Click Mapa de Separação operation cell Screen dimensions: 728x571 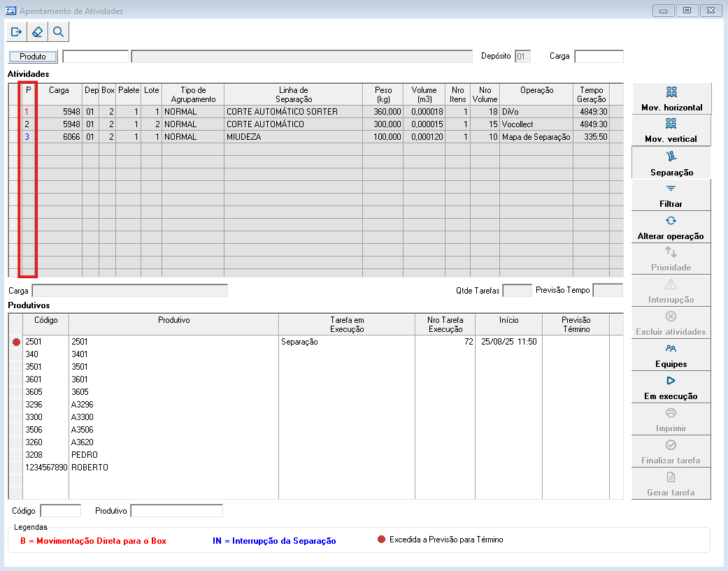(536, 137)
